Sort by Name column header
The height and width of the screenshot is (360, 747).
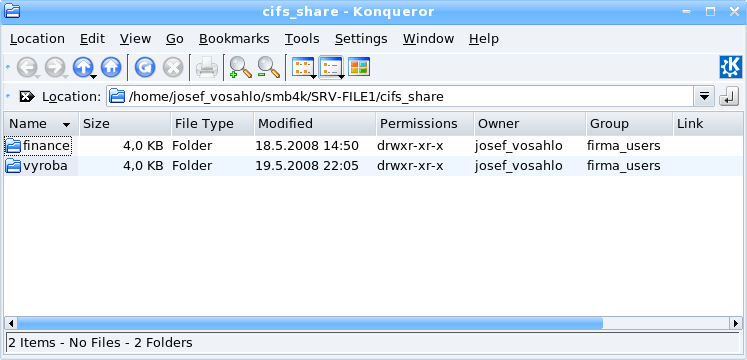tap(41, 124)
